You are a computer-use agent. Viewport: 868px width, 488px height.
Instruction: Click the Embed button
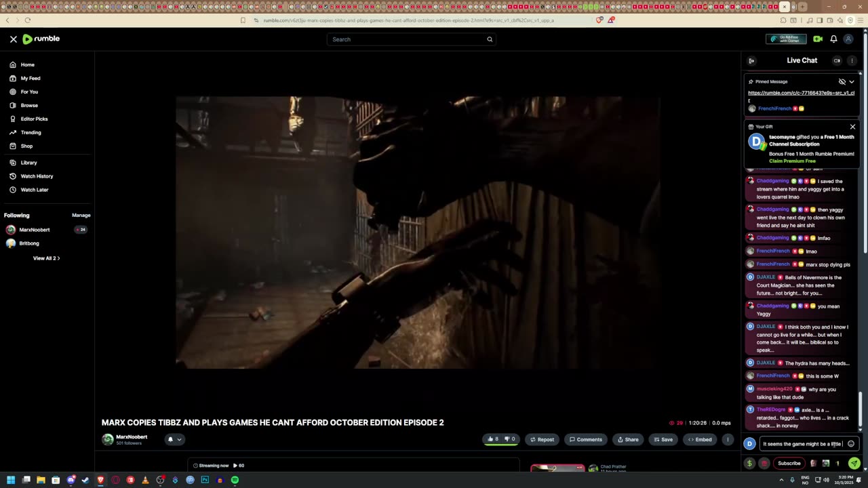[x=700, y=439]
